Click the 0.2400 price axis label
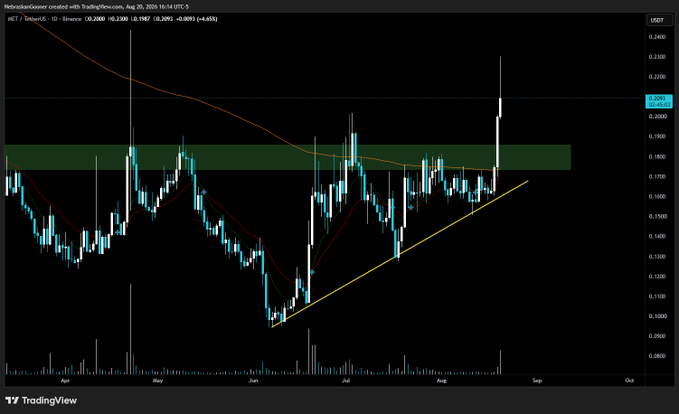The height and width of the screenshot is (414, 679). tap(657, 37)
